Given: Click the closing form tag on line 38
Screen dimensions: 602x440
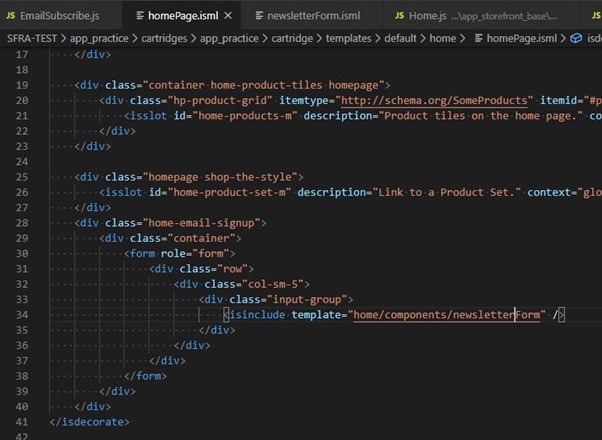Looking at the screenshot, I should pyautogui.click(x=146, y=376).
